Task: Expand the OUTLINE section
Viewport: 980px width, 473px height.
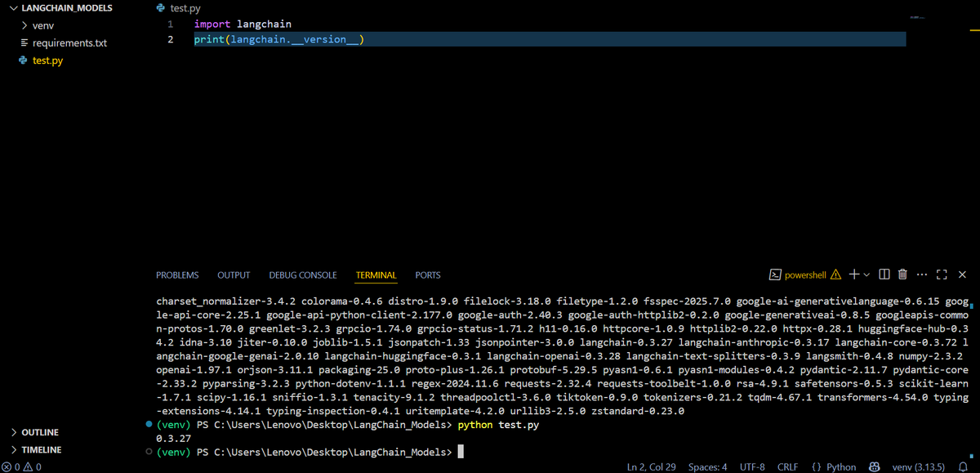Action: coord(39,432)
